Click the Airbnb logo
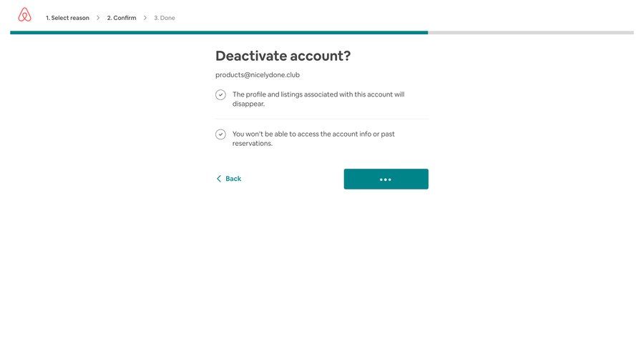This screenshot has width=644, height=346. tap(24, 15)
